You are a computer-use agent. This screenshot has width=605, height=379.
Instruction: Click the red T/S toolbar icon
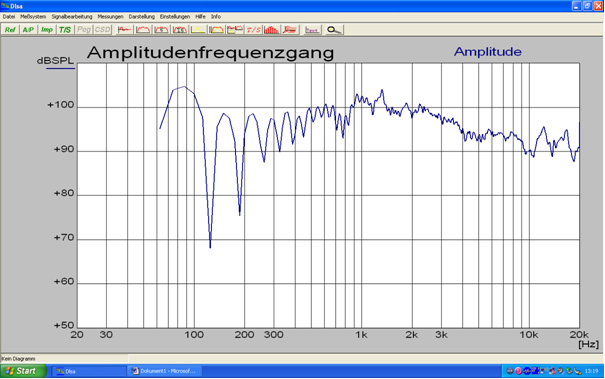(253, 30)
